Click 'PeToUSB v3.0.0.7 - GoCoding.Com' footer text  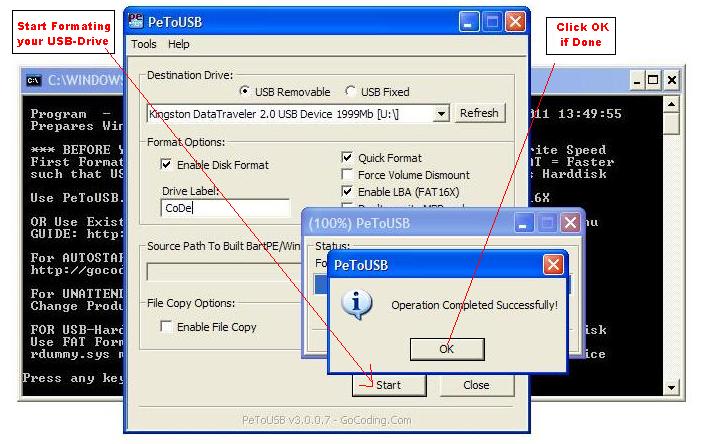click(326, 420)
